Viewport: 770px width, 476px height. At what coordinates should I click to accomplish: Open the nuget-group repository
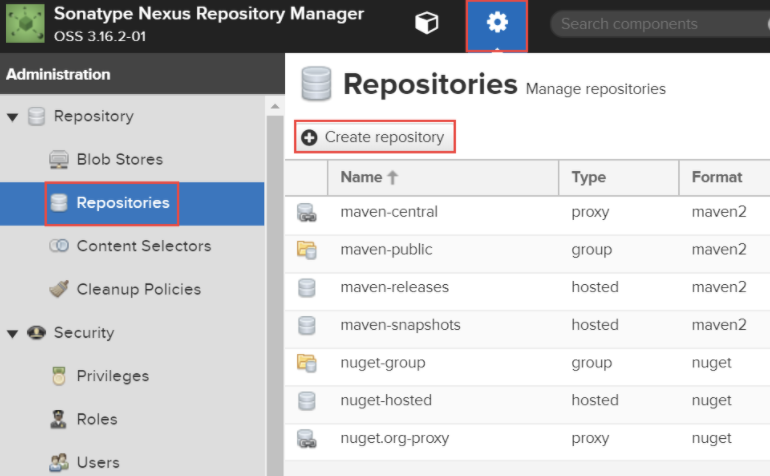[x=383, y=363]
